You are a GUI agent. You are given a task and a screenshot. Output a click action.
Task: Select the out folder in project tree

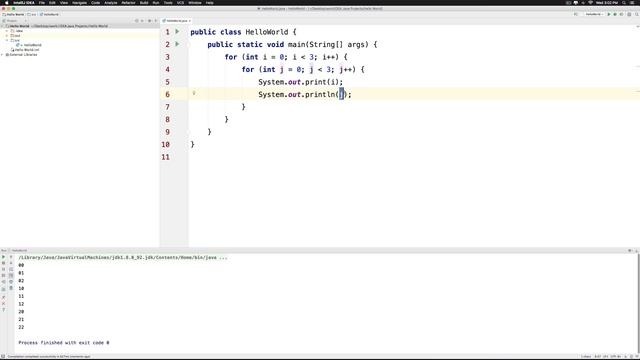click(15, 36)
